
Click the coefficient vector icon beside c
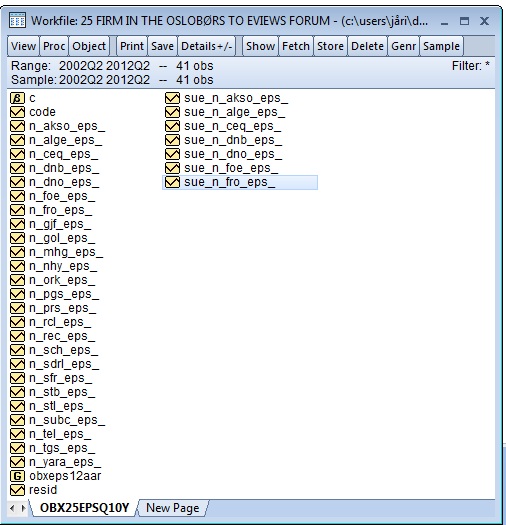[x=17, y=98]
